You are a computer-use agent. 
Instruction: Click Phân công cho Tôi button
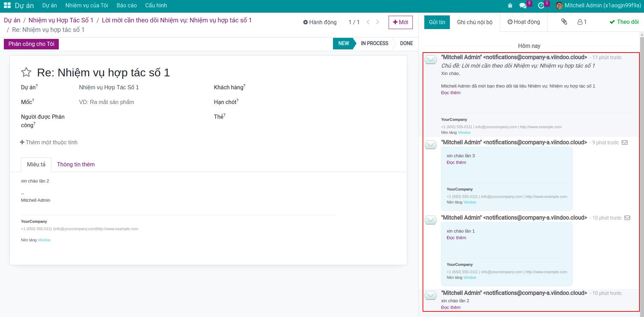tap(31, 44)
